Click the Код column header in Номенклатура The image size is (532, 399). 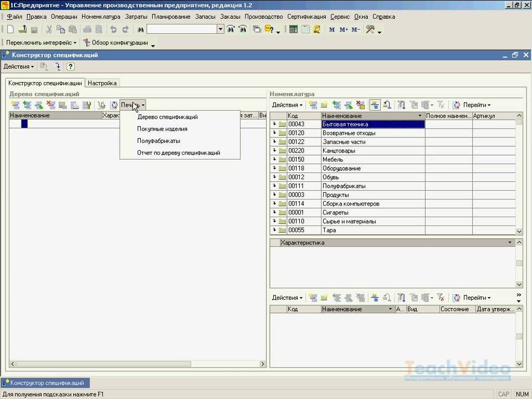tap(304, 116)
